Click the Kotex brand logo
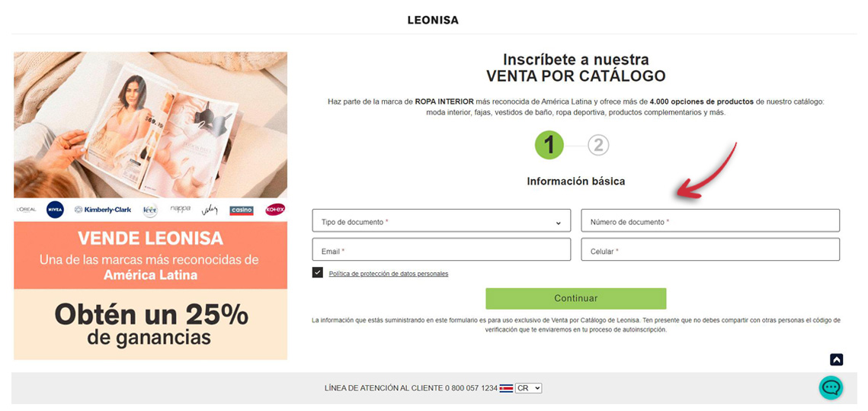The width and height of the screenshot is (868, 411). click(275, 210)
